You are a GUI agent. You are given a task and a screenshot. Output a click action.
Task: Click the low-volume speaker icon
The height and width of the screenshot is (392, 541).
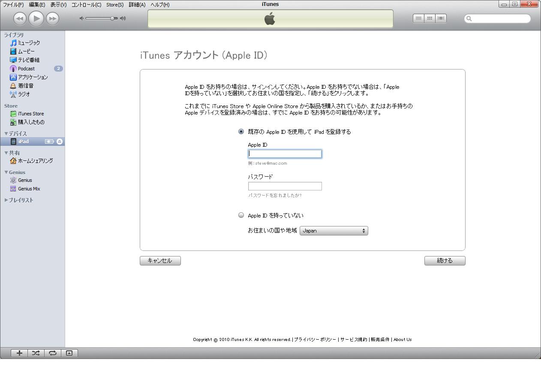81,18
